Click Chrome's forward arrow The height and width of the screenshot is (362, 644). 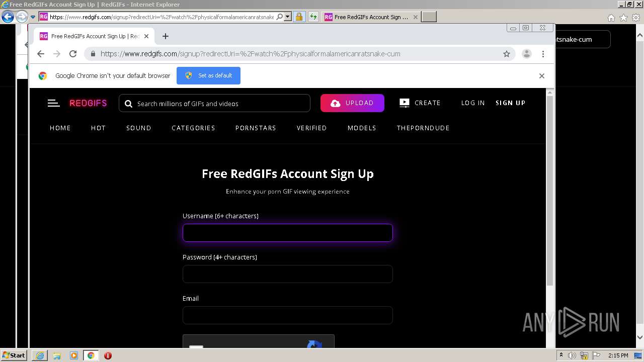[x=57, y=54]
